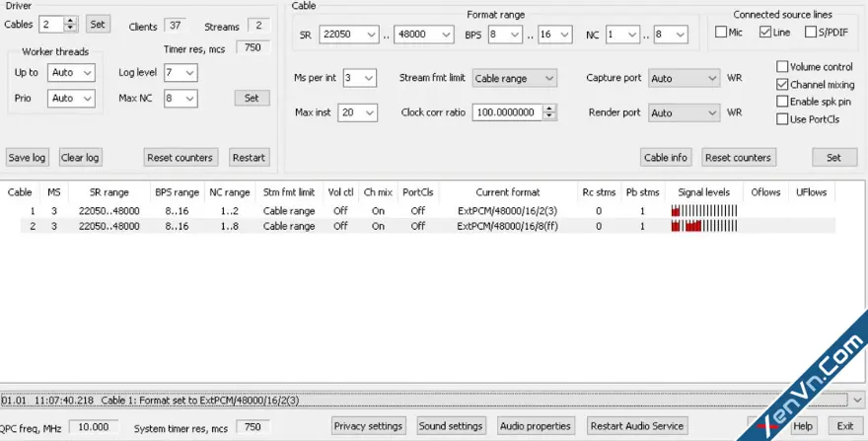This screenshot has width=868, height=441.
Task: Click the Current format column header
Action: click(x=508, y=192)
